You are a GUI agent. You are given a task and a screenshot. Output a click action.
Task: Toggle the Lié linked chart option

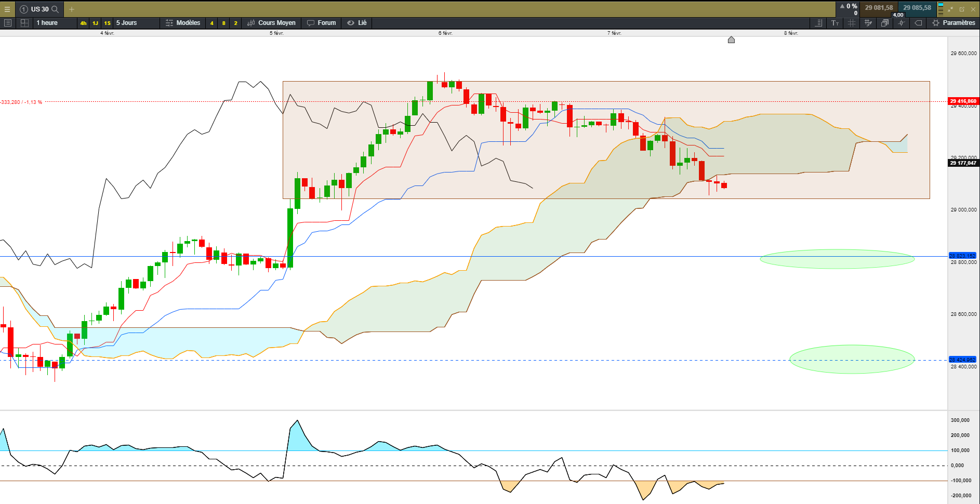tap(357, 23)
